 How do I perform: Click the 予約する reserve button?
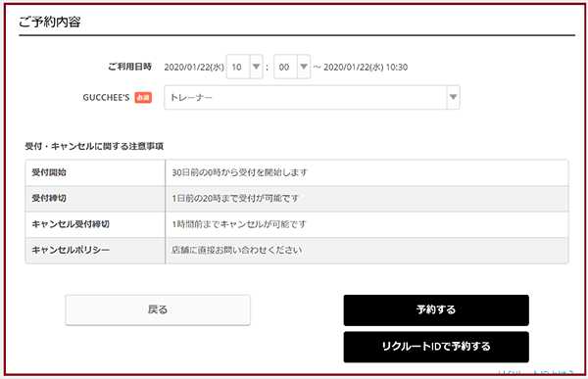pyautogui.click(x=436, y=310)
